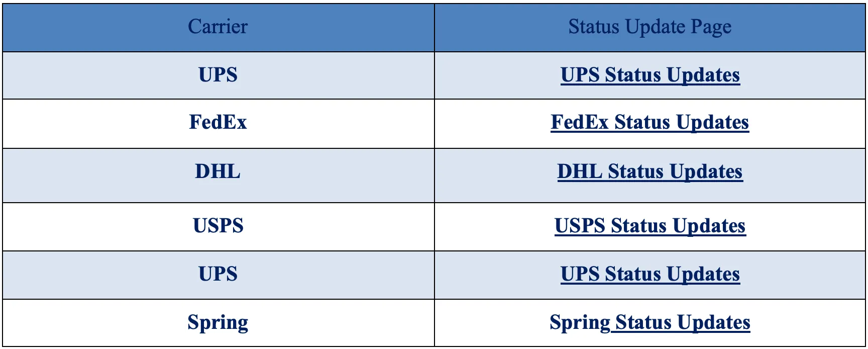Click the UPS carrier cell above FedEx
The width and height of the screenshot is (868, 349).
218,75
